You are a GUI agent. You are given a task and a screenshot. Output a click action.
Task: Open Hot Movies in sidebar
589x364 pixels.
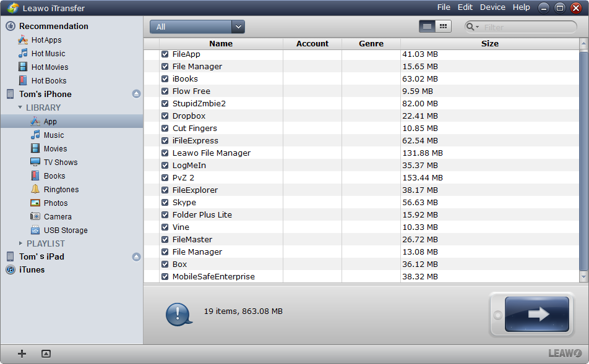[43, 67]
